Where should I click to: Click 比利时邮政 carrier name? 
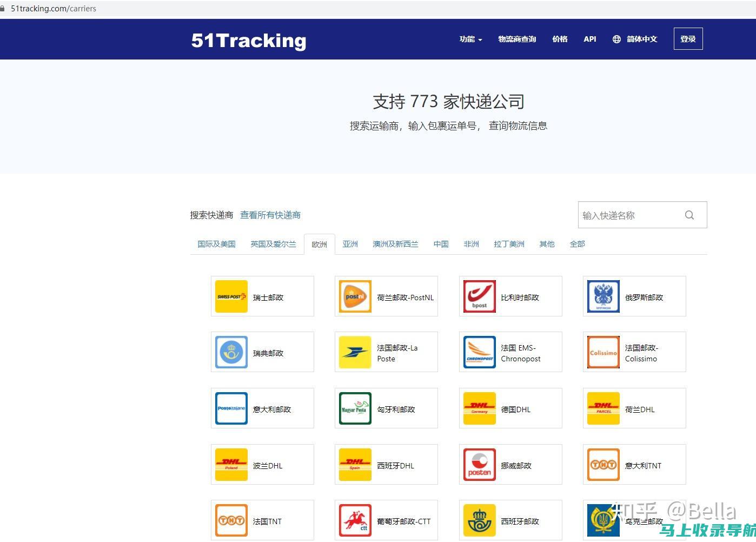tap(520, 298)
